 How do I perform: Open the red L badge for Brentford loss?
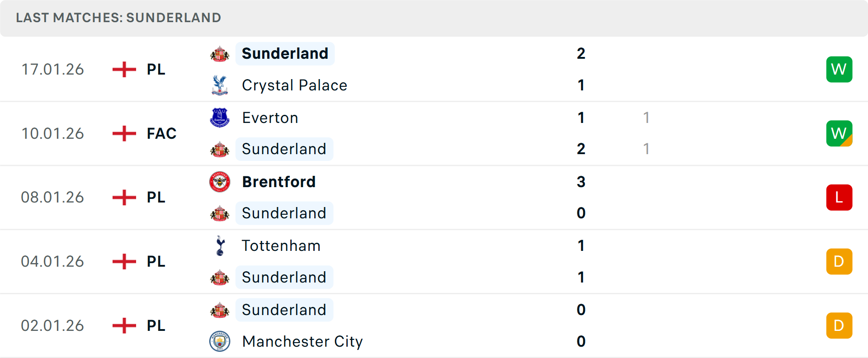(x=839, y=197)
